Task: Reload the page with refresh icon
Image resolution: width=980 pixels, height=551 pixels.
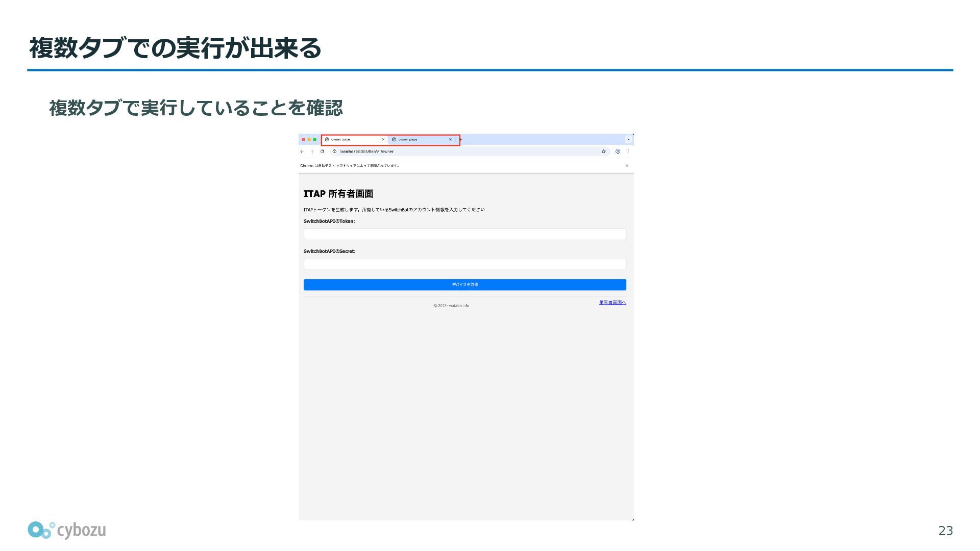Action: [322, 152]
